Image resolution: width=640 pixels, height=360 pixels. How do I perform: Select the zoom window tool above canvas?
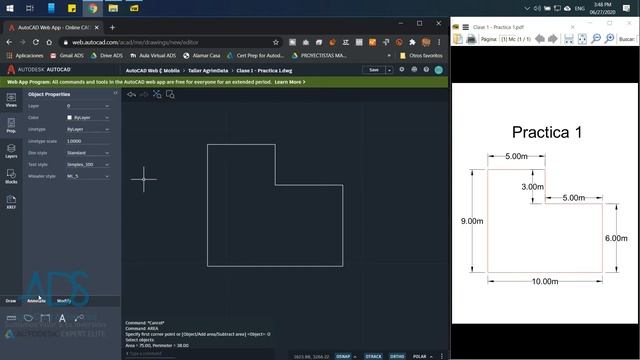pos(170,94)
